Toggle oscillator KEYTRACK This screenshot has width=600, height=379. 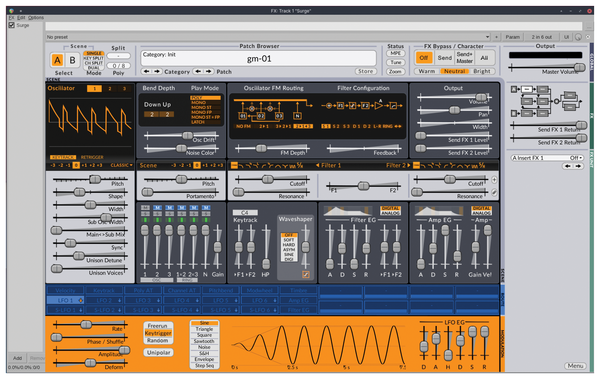pos(63,157)
